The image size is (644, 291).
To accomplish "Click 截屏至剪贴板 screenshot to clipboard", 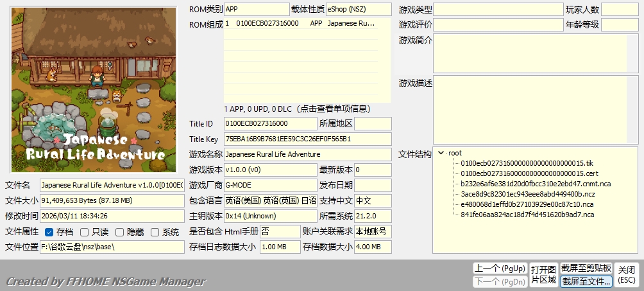I will pos(586,268).
